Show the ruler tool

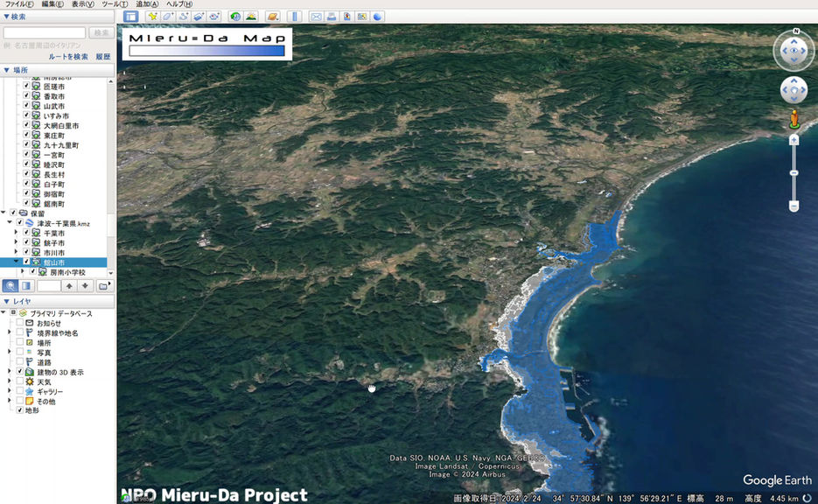tap(294, 17)
